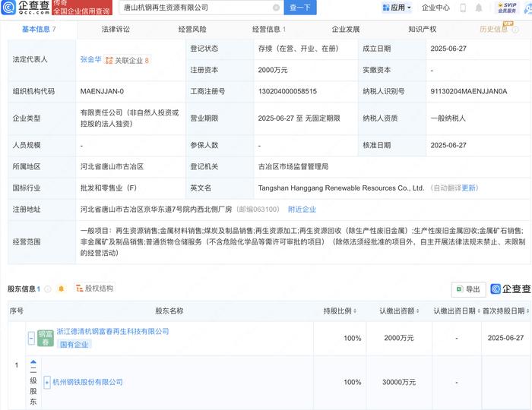Image resolution: width=532 pixels, height=410 pixels.
Task: Click the 导出 export button
Action: 469,289
